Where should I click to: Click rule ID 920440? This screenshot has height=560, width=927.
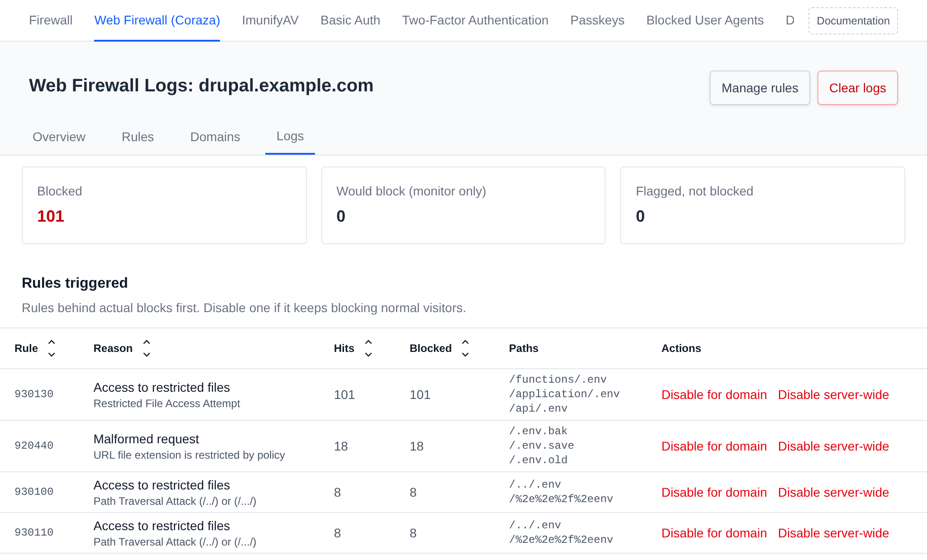(34, 446)
